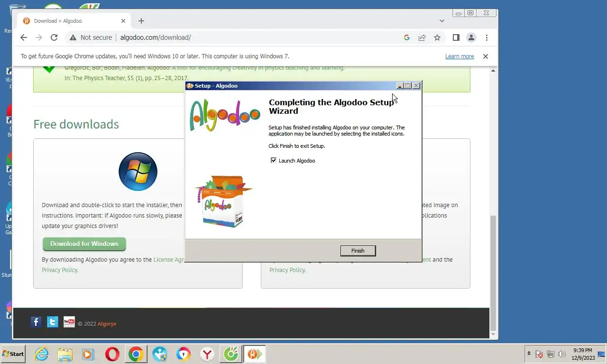Open the share page icon
The image size is (607, 364).
pos(422,37)
